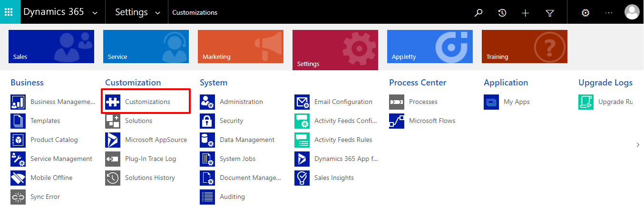Expand the Dynamics 365 dropdown chevron

click(x=95, y=13)
